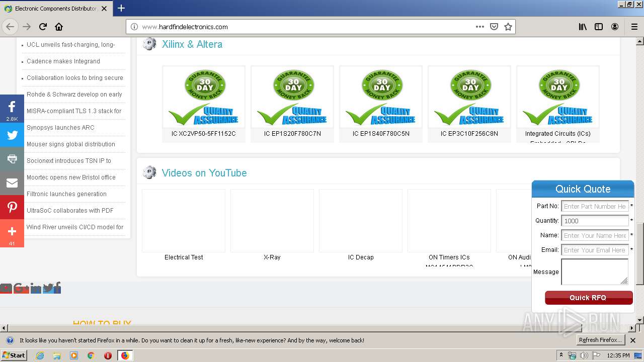Close the Firefox refresh notification bar
This screenshot has width=644, height=362.
point(633,340)
